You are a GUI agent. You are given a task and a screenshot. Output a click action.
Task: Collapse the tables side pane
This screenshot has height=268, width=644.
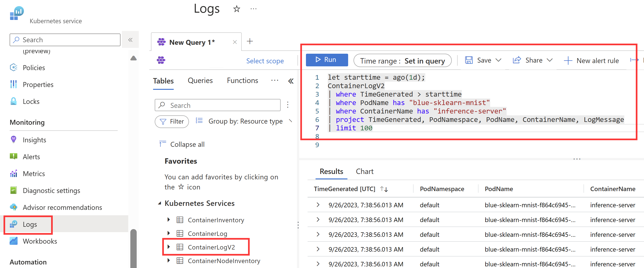[290, 81]
